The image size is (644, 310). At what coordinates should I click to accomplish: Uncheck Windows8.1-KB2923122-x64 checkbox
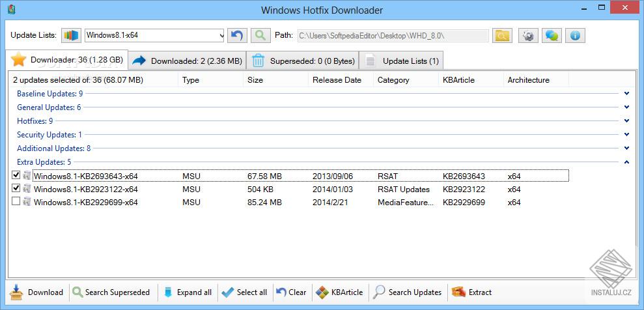pos(16,188)
